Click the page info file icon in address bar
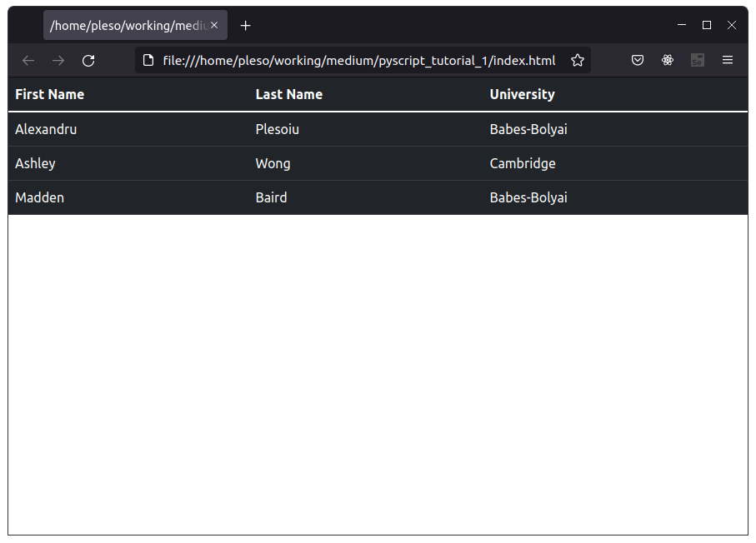The image size is (756, 543). coord(148,60)
